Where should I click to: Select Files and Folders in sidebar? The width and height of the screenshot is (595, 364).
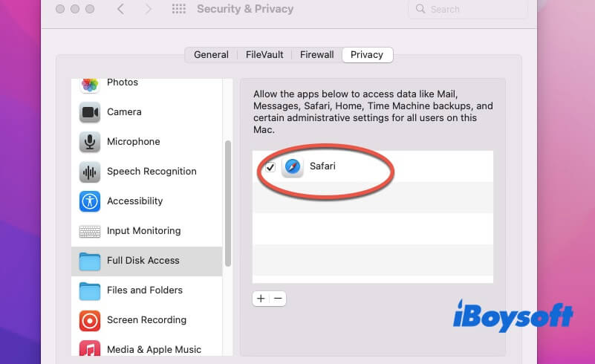coord(144,290)
